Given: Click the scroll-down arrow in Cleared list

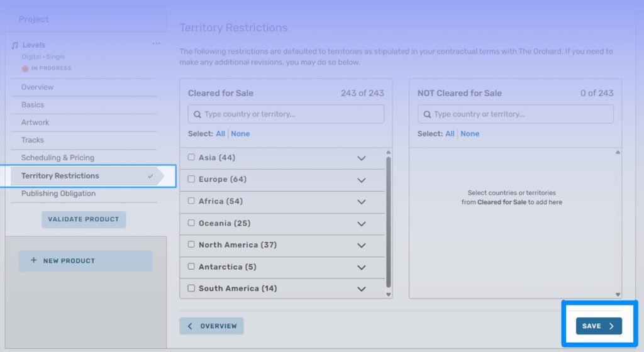Looking at the screenshot, I should click(x=388, y=294).
